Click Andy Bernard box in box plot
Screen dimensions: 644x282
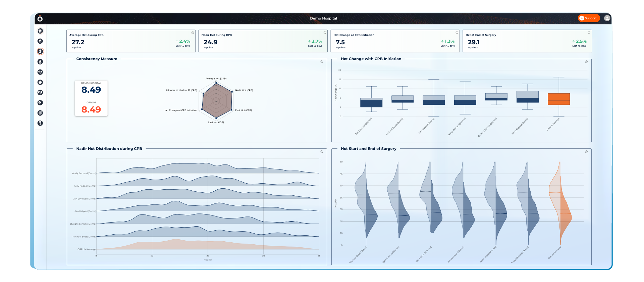pos(465,100)
